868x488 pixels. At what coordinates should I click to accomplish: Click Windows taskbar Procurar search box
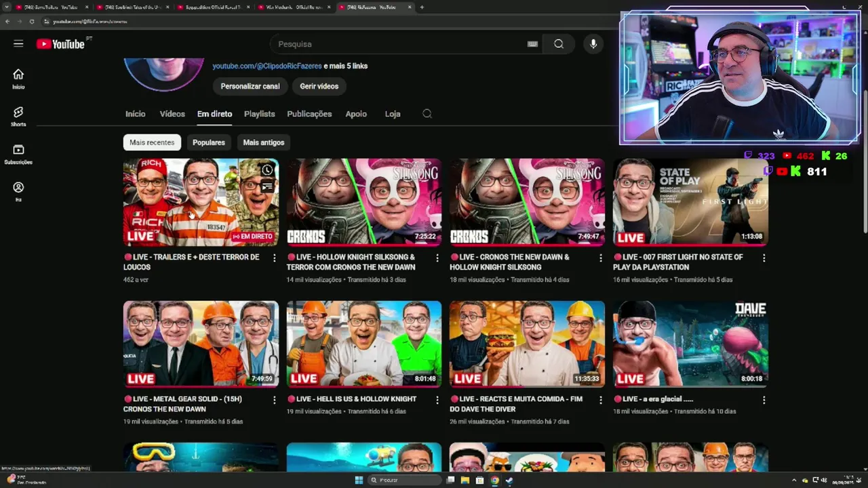tap(406, 480)
